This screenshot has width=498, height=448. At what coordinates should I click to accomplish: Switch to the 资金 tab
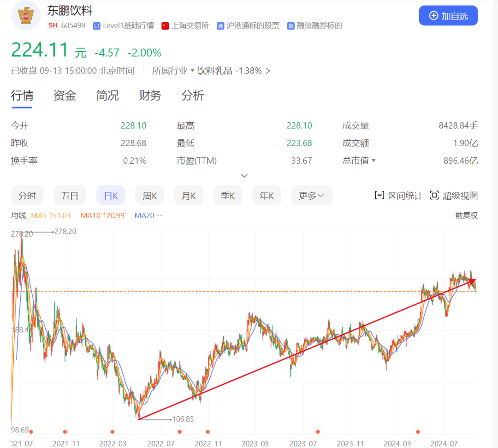coord(65,96)
